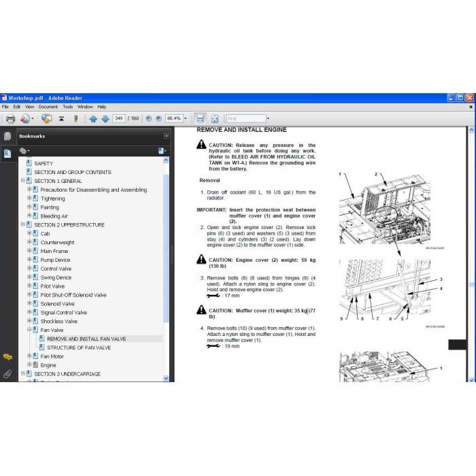Click the zoom in round button

click(x=158, y=119)
